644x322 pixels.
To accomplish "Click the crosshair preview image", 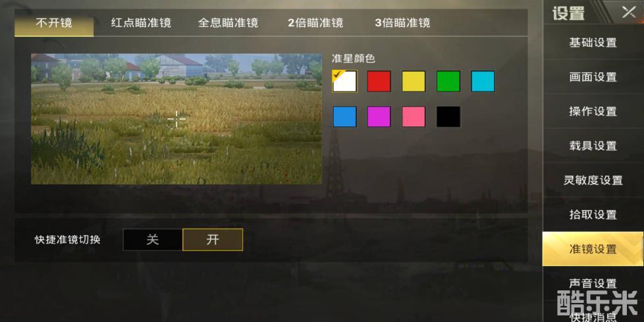I will click(176, 119).
